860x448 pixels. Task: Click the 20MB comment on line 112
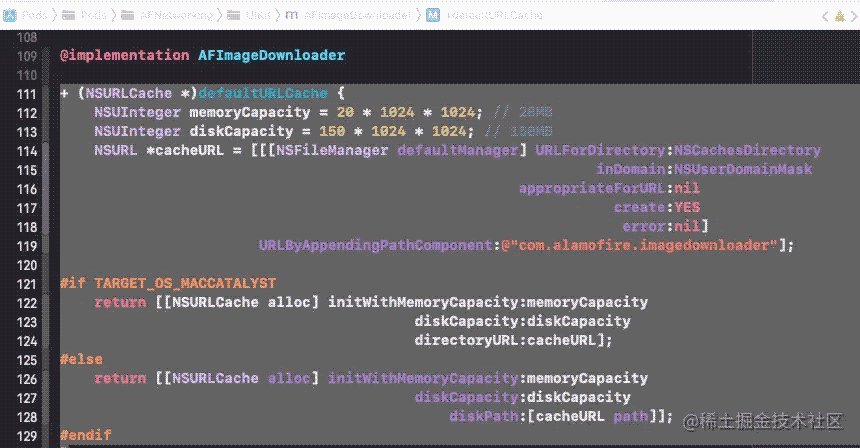[x=522, y=112]
